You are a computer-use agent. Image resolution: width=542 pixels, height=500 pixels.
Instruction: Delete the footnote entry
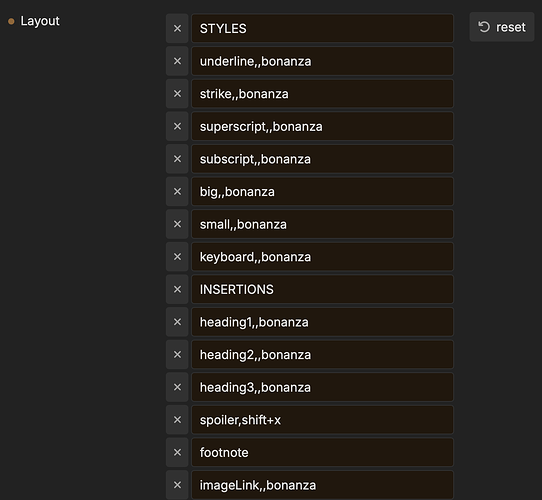click(177, 452)
